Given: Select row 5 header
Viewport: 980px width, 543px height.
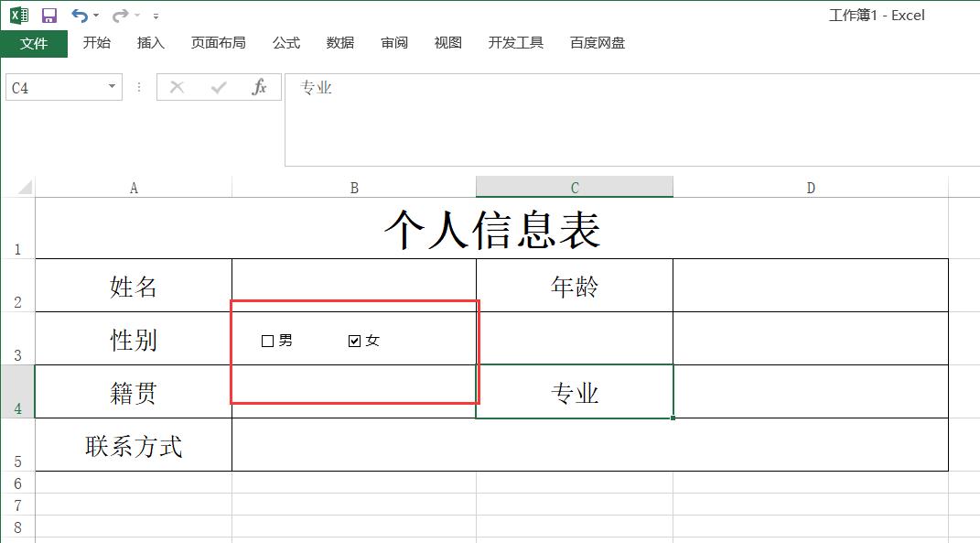Looking at the screenshot, I should coord(17,445).
